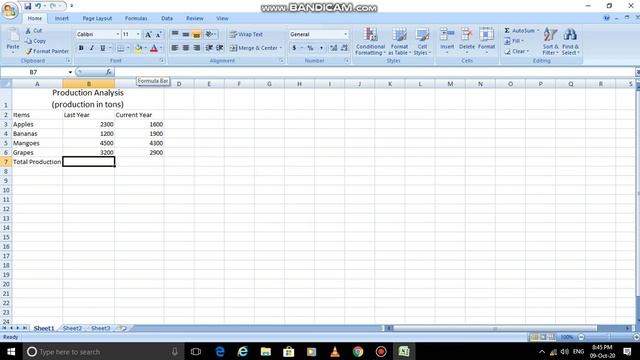
Task: Select cell A7 Total Production
Action: coord(37,162)
